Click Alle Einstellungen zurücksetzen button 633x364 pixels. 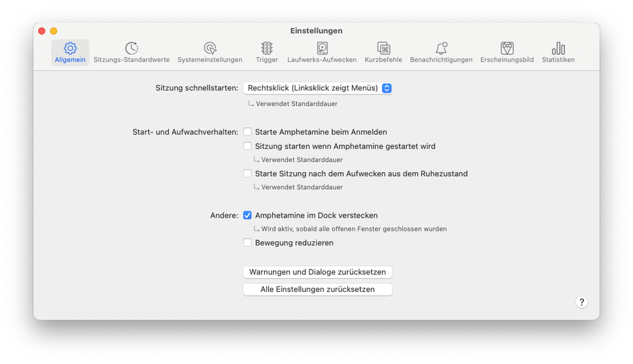pyautogui.click(x=317, y=289)
